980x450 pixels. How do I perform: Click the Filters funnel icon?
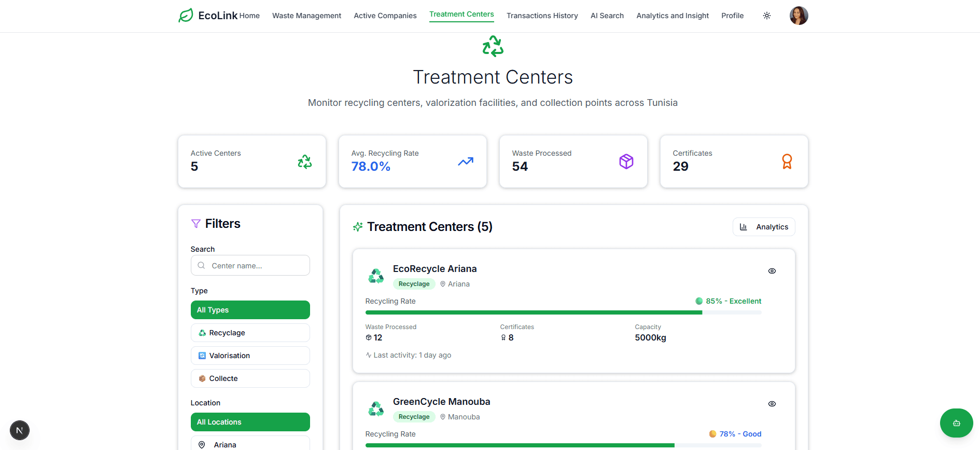(195, 224)
